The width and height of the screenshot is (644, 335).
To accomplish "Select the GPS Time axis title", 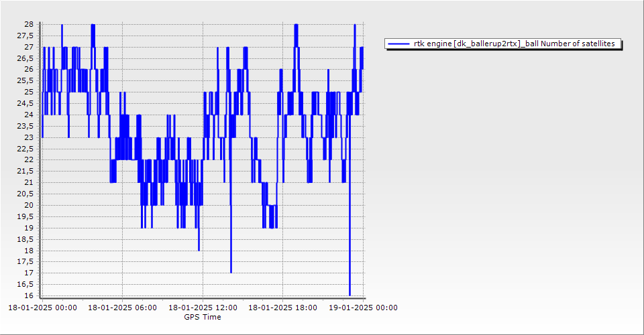I will click(x=202, y=317).
